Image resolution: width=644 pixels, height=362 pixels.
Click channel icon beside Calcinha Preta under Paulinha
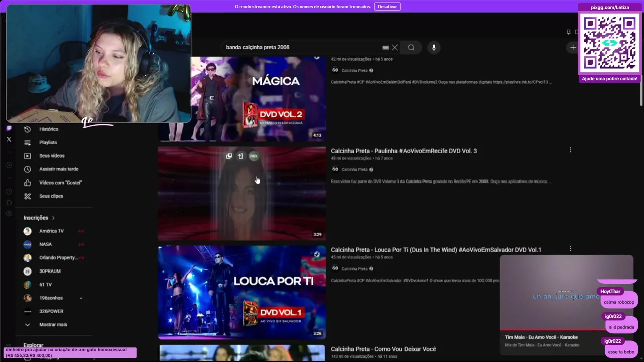[x=335, y=169]
